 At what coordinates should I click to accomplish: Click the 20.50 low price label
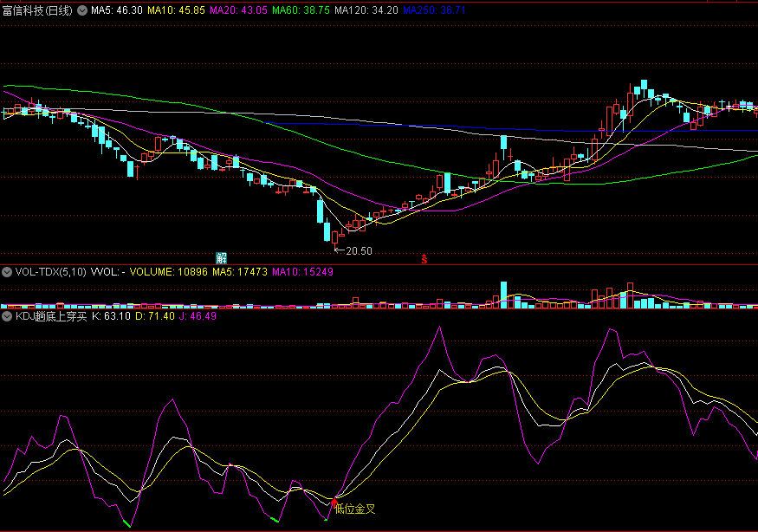[x=359, y=251]
